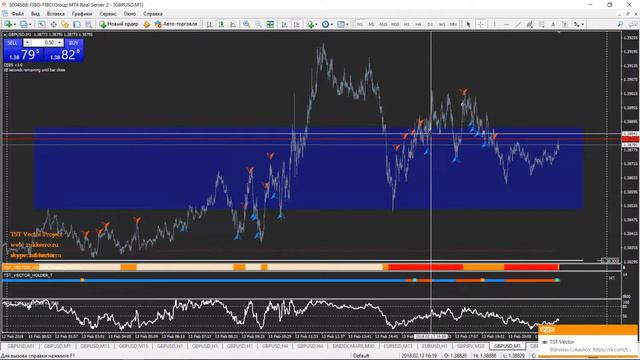Toggle the Market Watch window icon
640x360 pixels.
[x=42, y=24]
